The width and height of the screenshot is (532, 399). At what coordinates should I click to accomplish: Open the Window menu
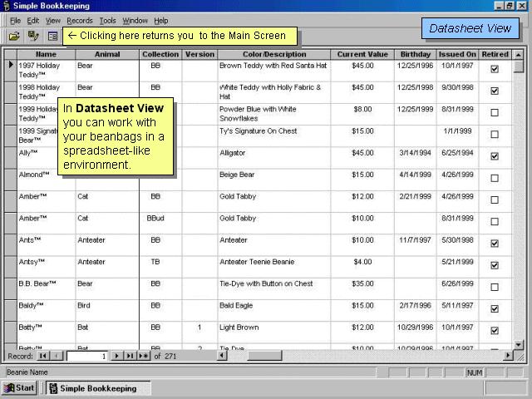(x=135, y=20)
